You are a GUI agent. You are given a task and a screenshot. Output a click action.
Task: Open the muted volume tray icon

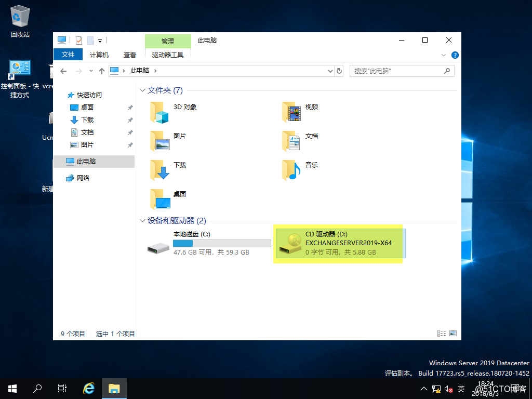448,389
